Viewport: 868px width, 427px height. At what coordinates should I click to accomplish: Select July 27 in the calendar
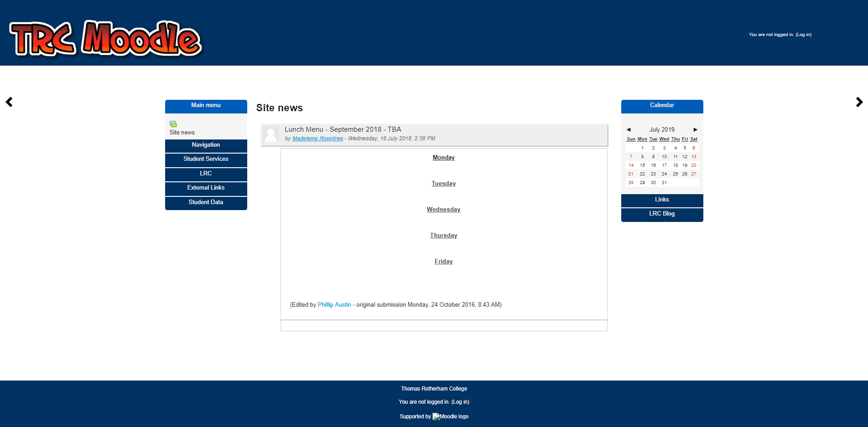click(694, 174)
